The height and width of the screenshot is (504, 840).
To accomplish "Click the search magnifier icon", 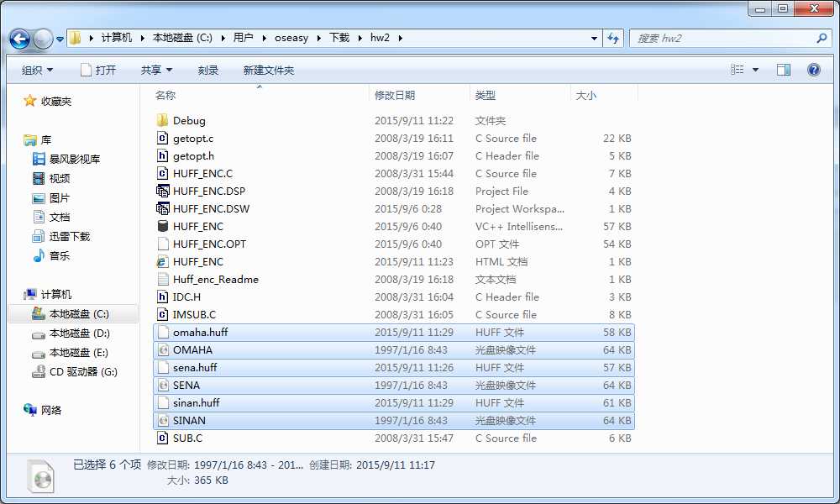I will coord(822,38).
